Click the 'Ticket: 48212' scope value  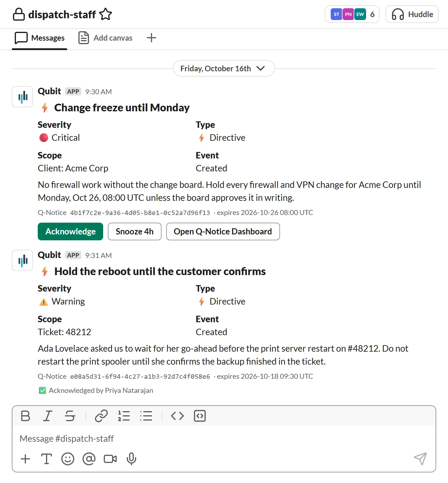[x=64, y=332]
